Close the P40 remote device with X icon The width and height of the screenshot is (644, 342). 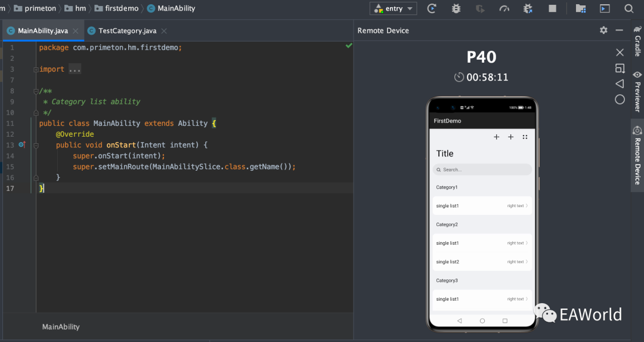(620, 52)
